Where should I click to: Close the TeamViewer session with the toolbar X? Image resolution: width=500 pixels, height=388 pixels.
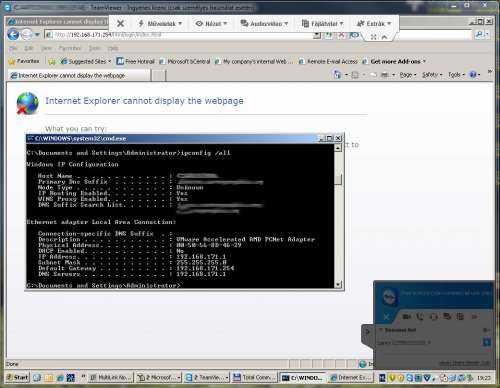(x=121, y=23)
